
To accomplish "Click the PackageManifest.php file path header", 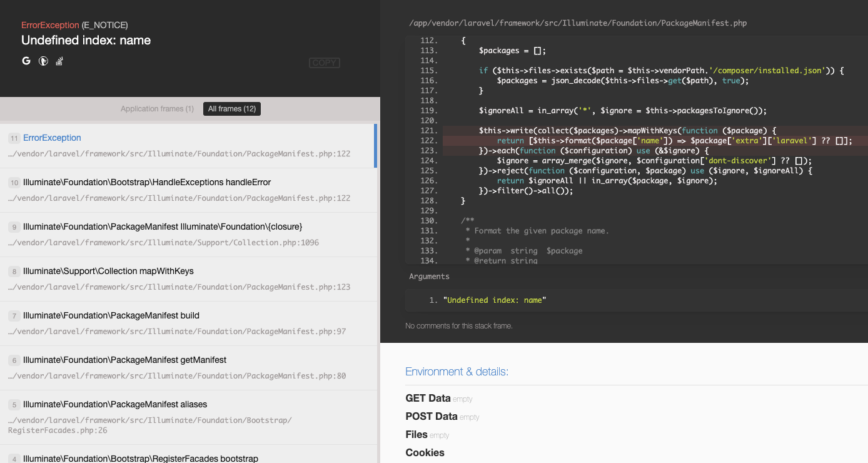I will point(577,23).
